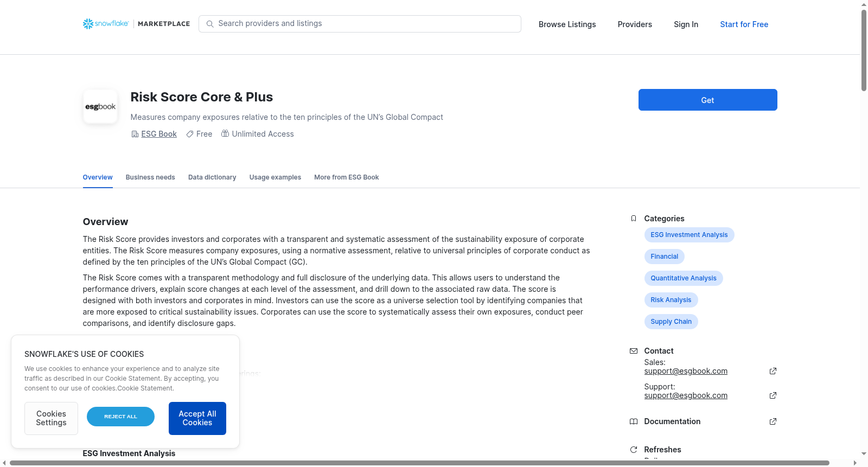Click the scroll down arrow
The height and width of the screenshot is (467, 868).
[864, 454]
